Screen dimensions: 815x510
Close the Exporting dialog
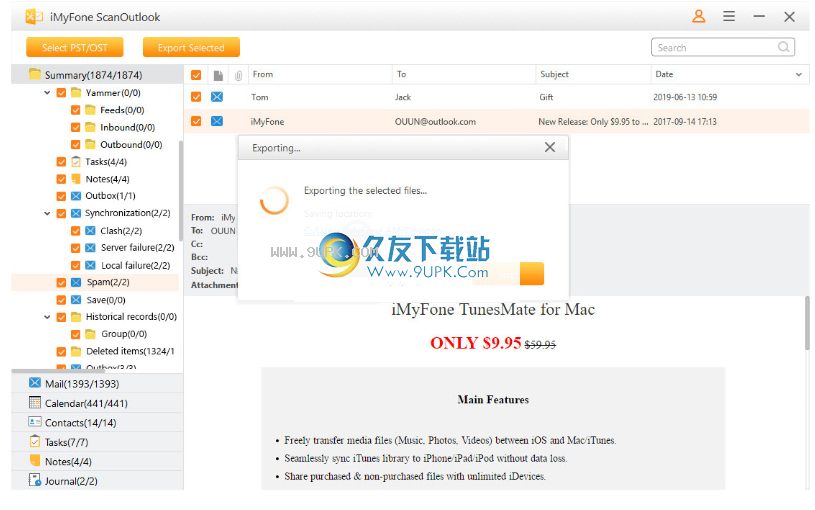click(550, 147)
